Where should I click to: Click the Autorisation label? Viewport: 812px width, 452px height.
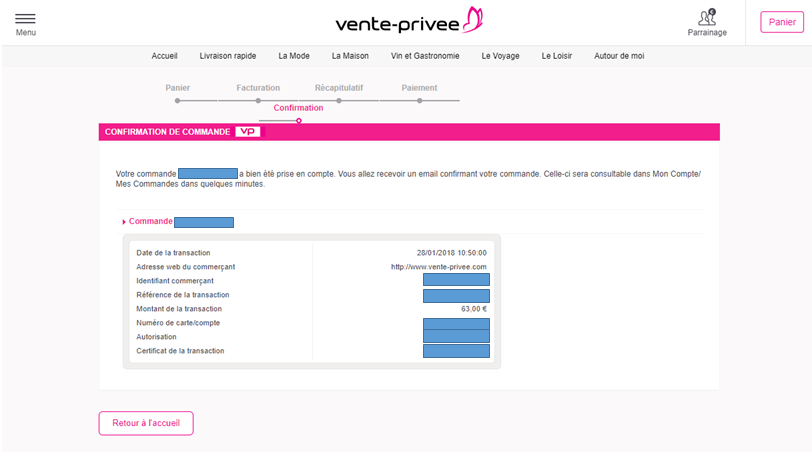pyautogui.click(x=156, y=337)
